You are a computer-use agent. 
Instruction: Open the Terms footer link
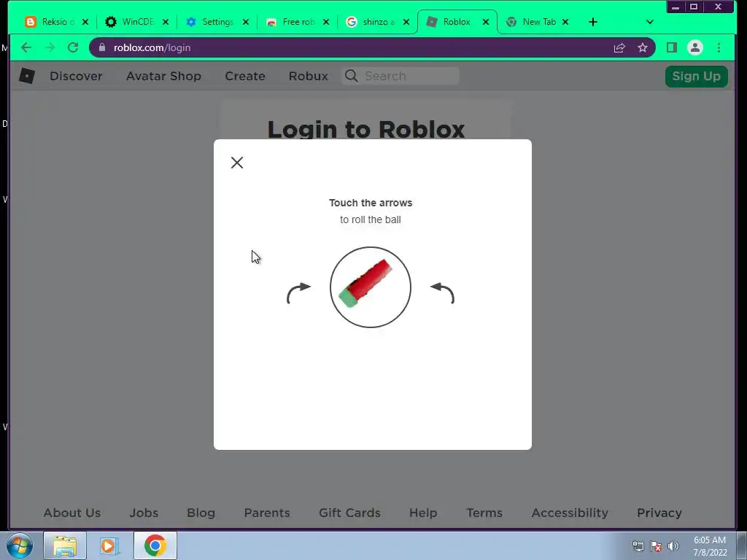(484, 513)
